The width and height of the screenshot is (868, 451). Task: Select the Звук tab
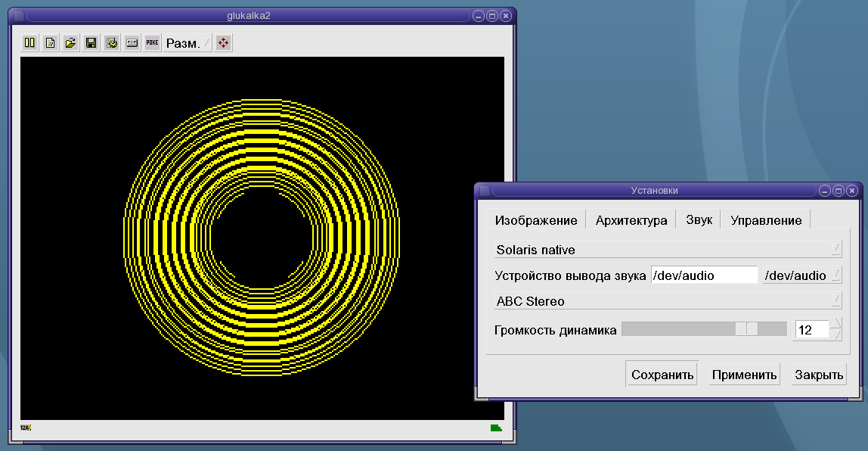click(x=699, y=219)
